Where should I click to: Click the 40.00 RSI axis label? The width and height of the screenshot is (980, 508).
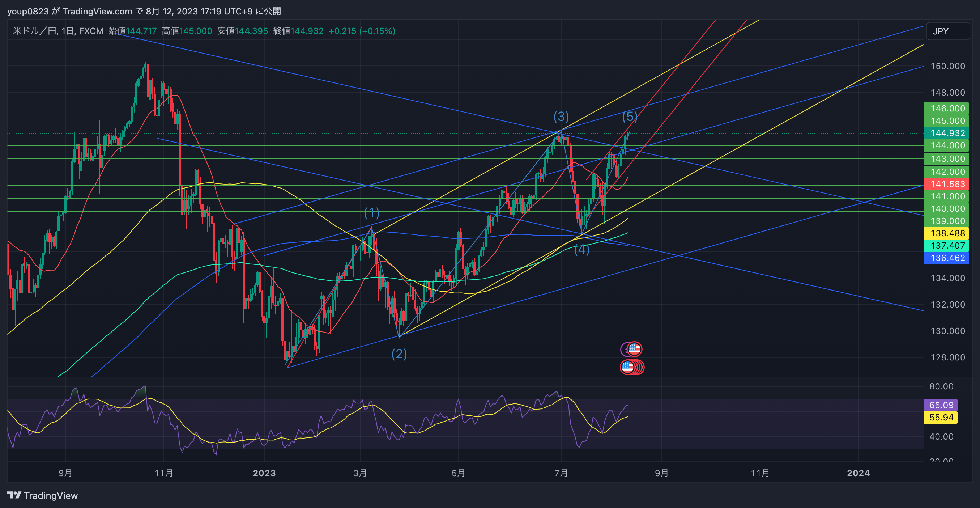point(941,436)
